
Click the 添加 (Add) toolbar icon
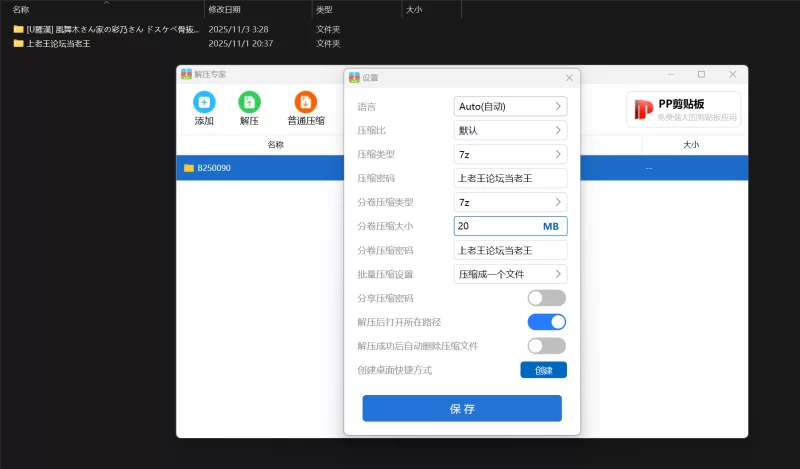click(204, 102)
